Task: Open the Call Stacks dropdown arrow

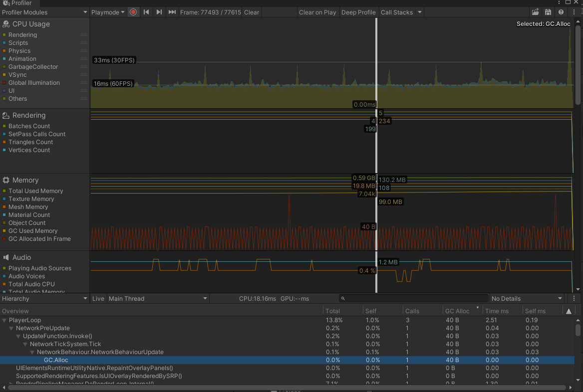Action: pyautogui.click(x=419, y=12)
